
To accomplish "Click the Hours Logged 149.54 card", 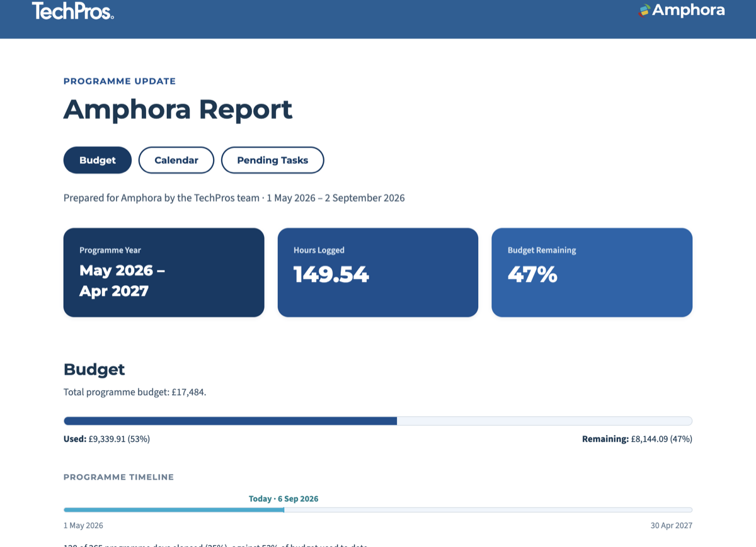I will [378, 273].
